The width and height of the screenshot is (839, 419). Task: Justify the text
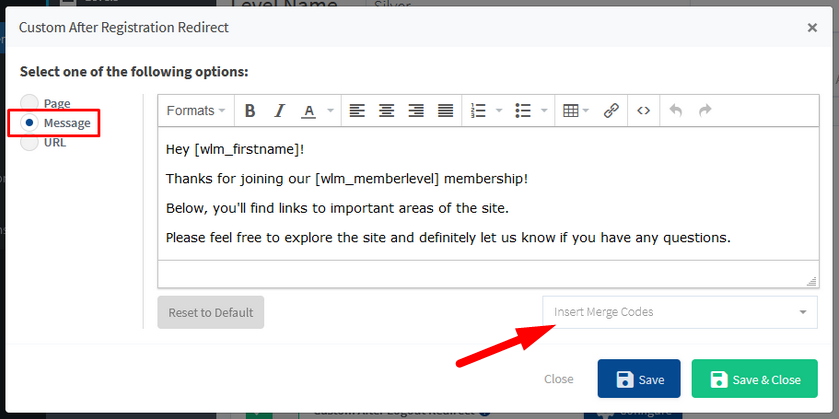(x=445, y=111)
